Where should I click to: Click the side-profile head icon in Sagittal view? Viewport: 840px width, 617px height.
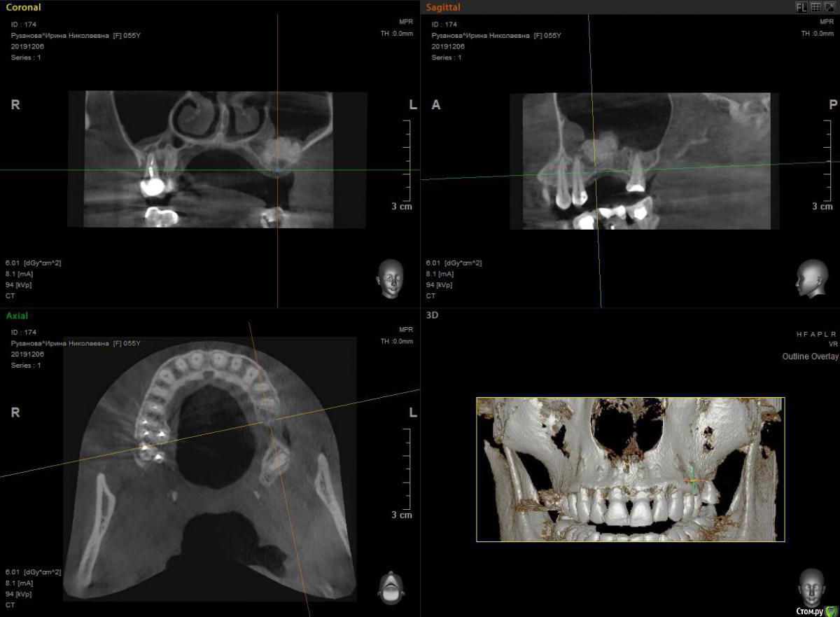811,278
